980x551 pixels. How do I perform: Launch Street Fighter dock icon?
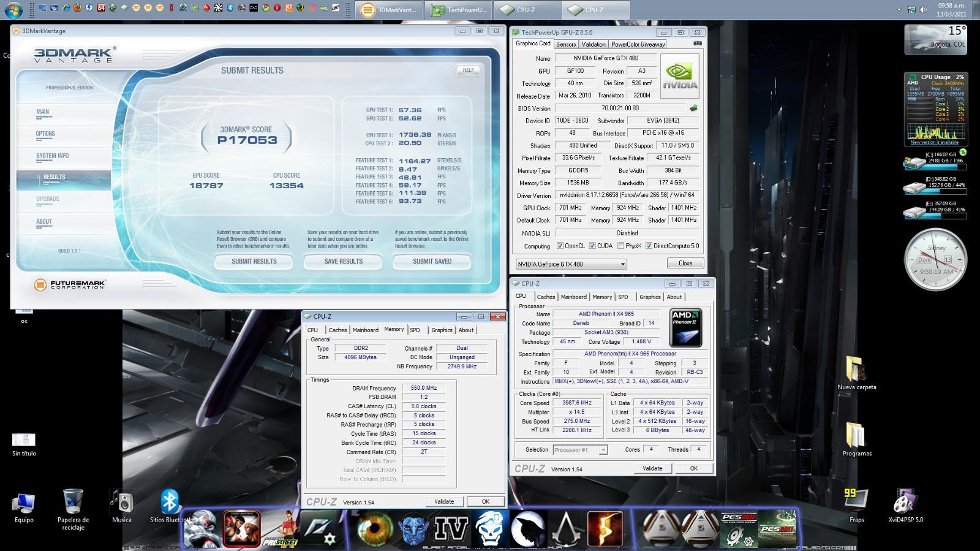click(241, 529)
